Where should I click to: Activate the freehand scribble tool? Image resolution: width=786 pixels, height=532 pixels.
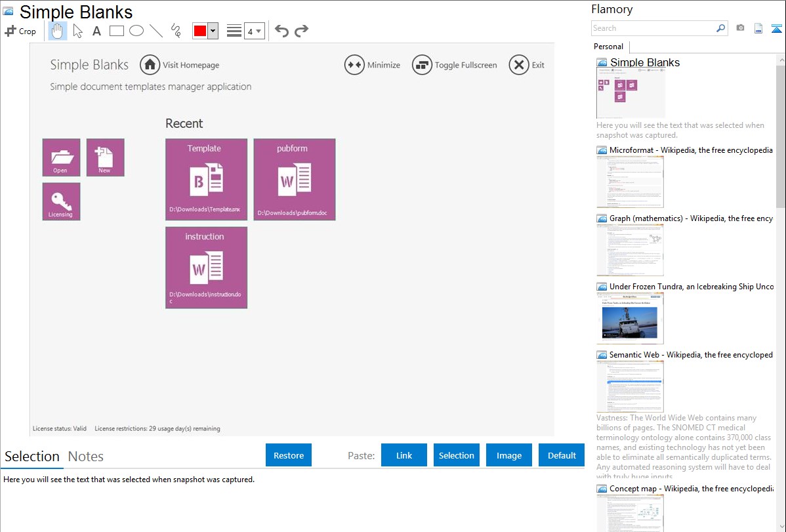176,31
